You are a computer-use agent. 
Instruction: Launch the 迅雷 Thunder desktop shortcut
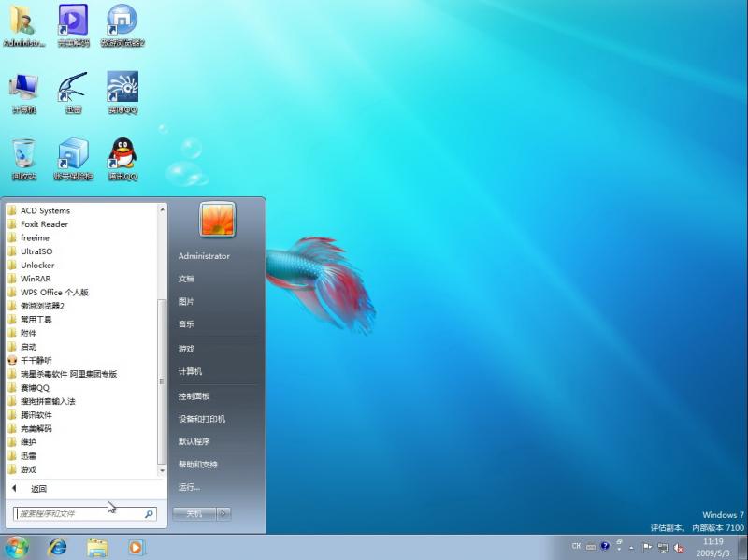point(73,93)
